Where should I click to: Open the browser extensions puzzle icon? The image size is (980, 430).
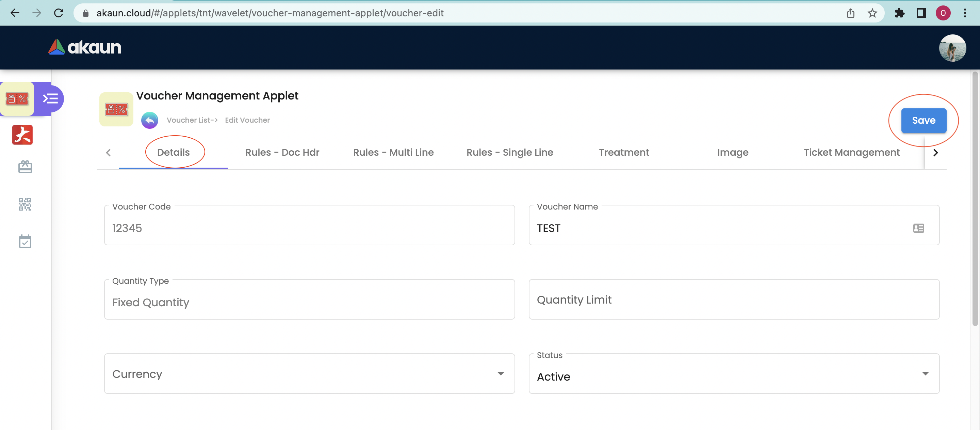tap(899, 13)
